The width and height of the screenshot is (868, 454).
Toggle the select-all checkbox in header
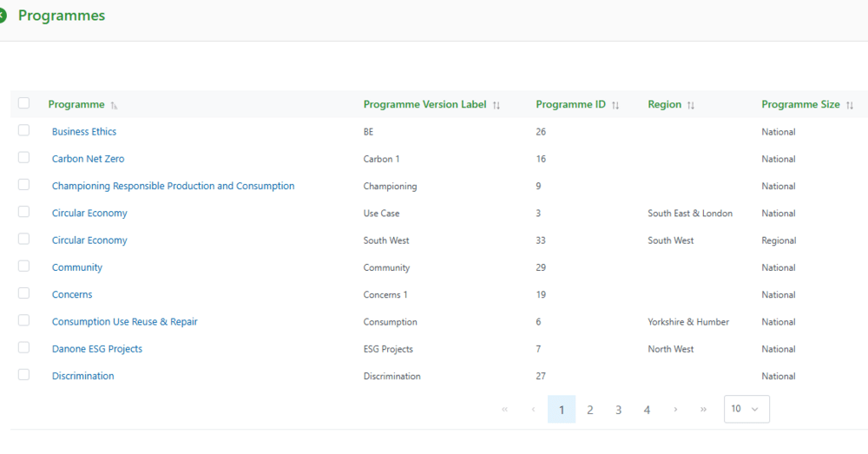(x=23, y=103)
